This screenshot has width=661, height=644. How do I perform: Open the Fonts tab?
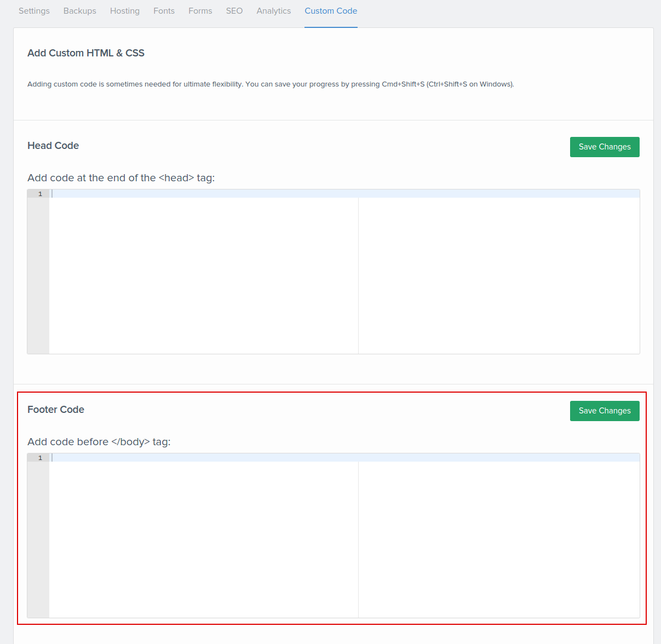(164, 11)
